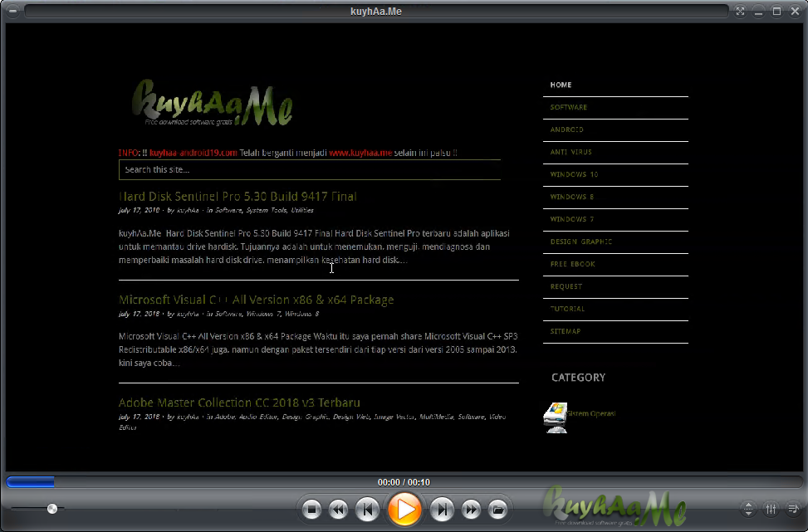The width and height of the screenshot is (808, 532).
Task: Click the REQUEST sidebar entry
Action: (566, 286)
